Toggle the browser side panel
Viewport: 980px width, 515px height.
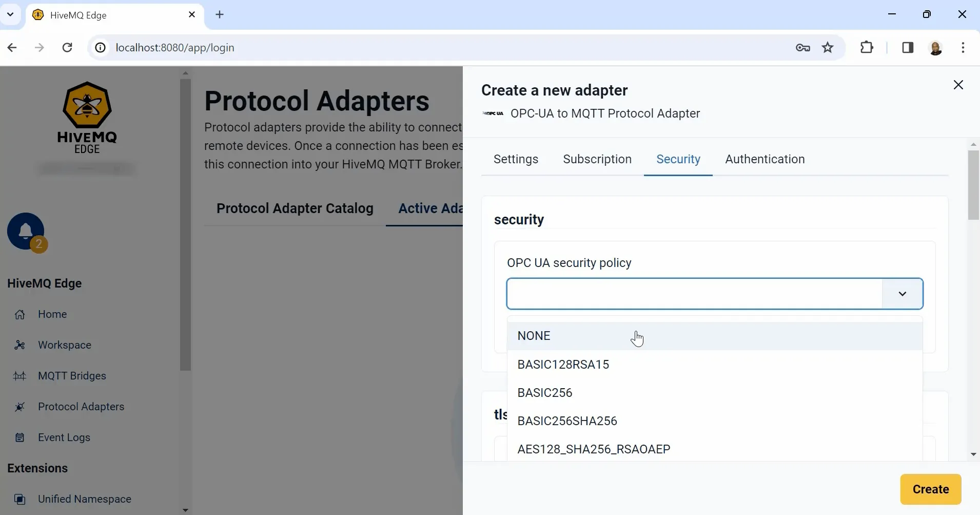pyautogui.click(x=908, y=48)
